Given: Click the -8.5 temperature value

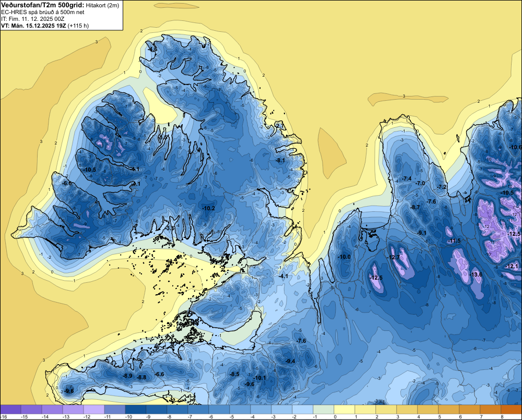Looking at the screenshot, I should tap(235, 374).
